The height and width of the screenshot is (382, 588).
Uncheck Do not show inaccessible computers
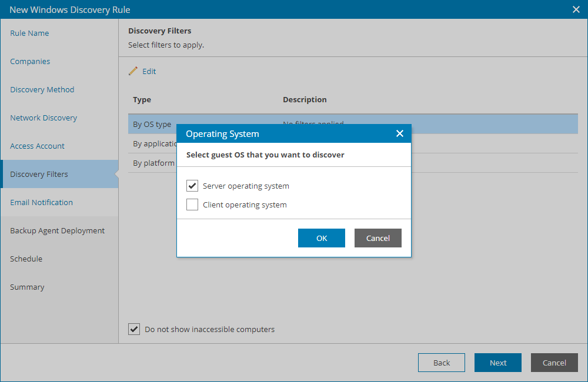[134, 329]
